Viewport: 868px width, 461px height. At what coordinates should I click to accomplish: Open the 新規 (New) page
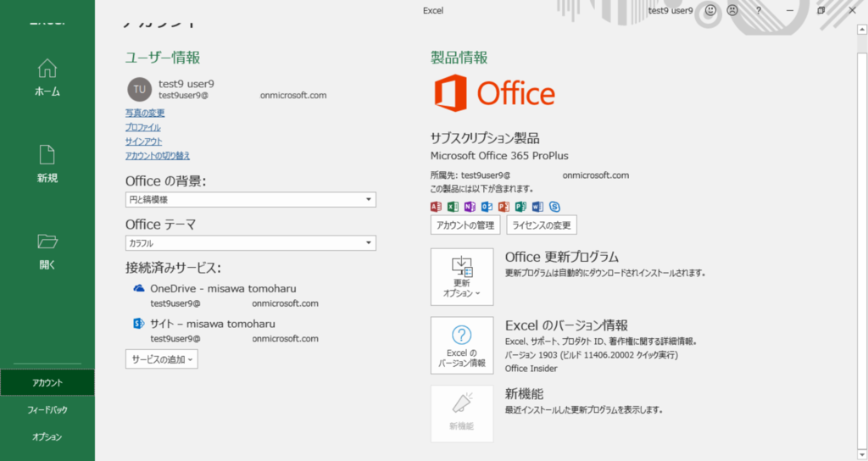click(47, 164)
